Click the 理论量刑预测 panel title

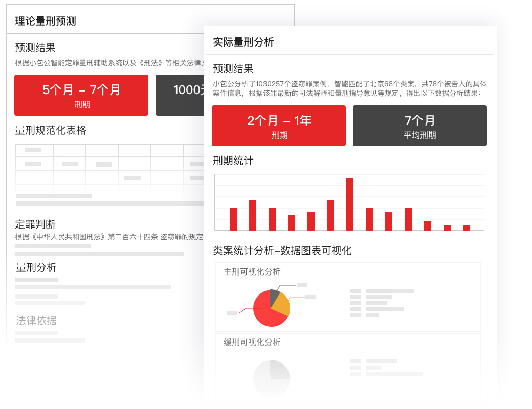point(46,21)
